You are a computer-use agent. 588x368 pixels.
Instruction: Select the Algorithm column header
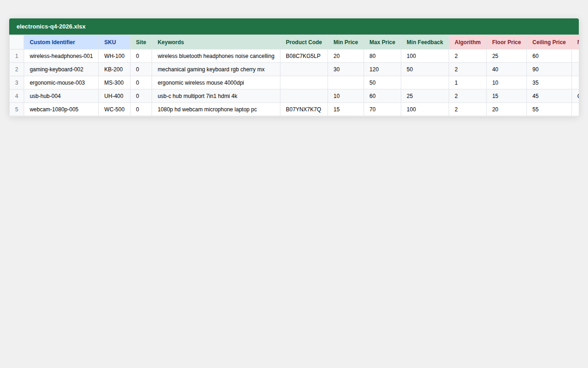pos(467,42)
